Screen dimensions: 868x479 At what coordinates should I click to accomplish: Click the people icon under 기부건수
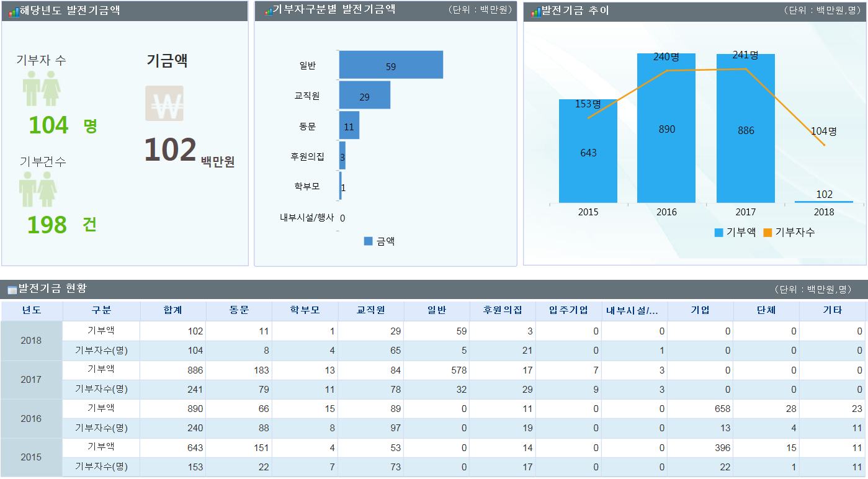coord(38,189)
